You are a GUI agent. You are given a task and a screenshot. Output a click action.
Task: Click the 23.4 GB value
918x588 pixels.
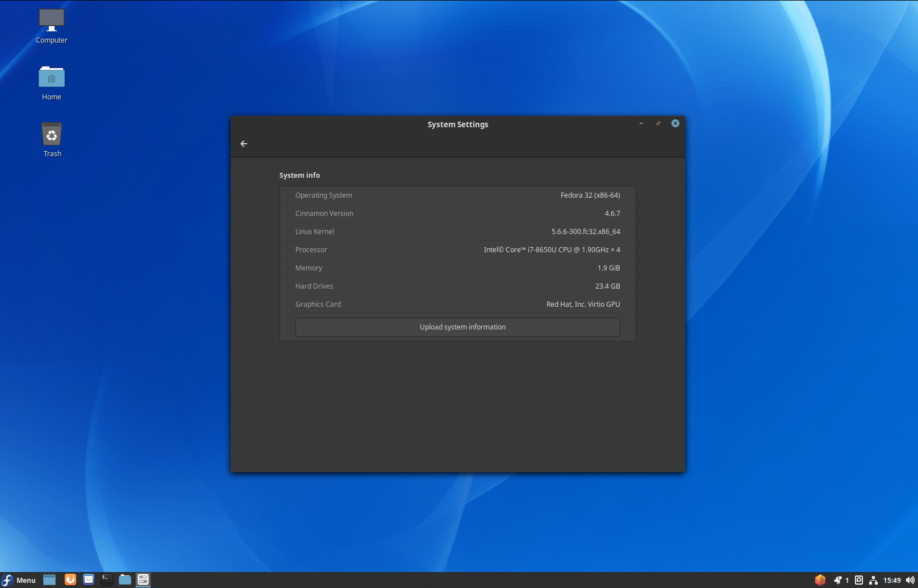pyautogui.click(x=607, y=286)
